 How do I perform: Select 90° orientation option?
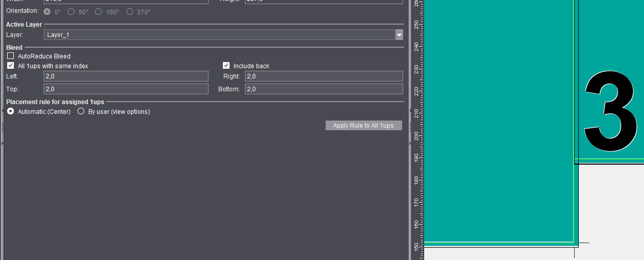pyautogui.click(x=71, y=11)
